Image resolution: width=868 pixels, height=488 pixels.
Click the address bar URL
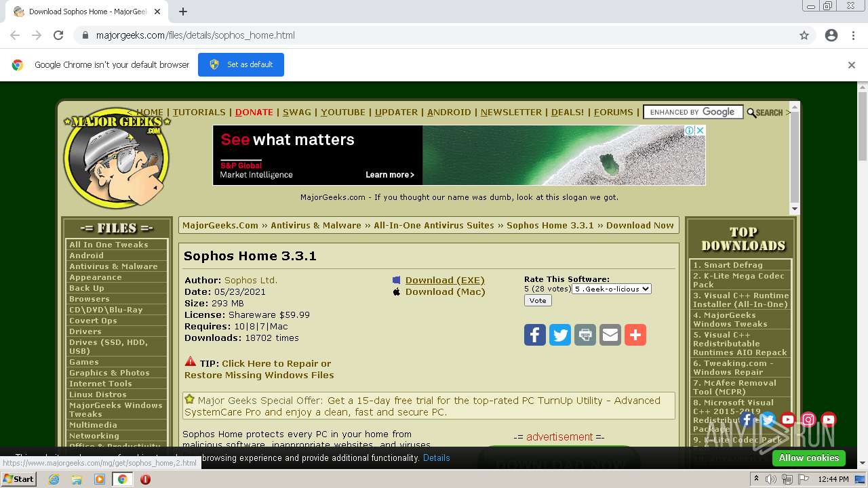[195, 35]
